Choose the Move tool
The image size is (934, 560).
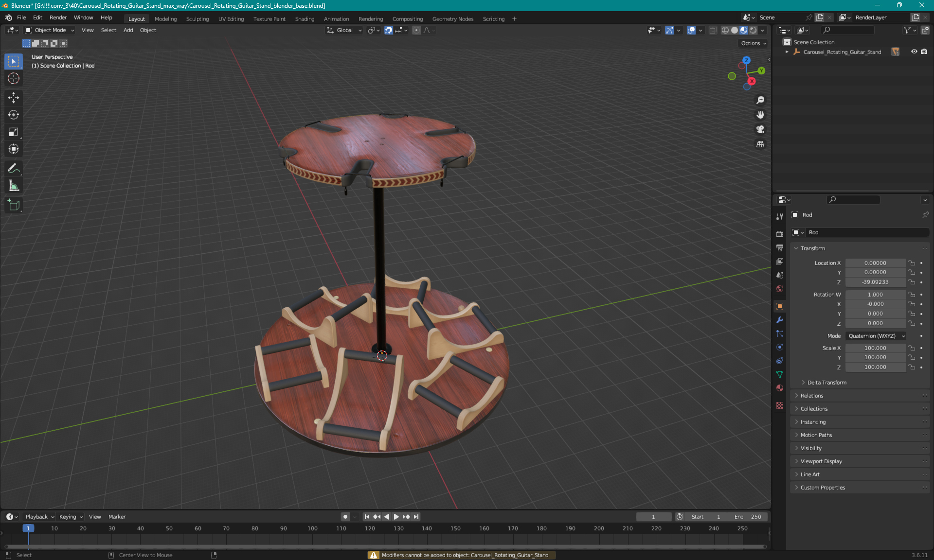coord(14,98)
